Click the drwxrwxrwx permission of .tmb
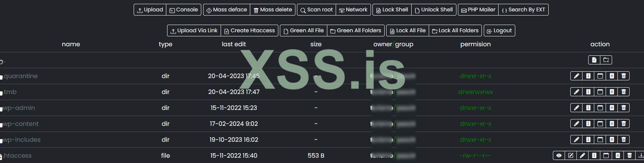Image resolution: width=644 pixels, height=163 pixels. tap(475, 92)
